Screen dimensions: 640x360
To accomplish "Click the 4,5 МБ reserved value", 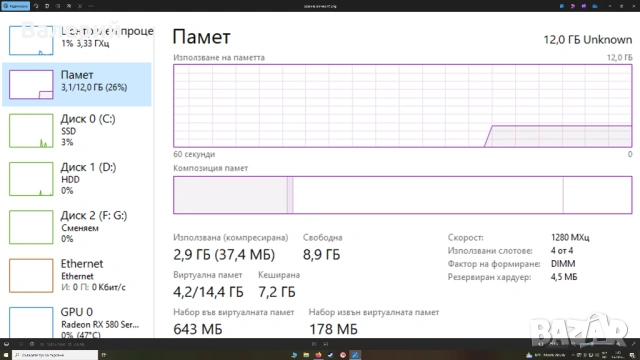I will point(564,277).
